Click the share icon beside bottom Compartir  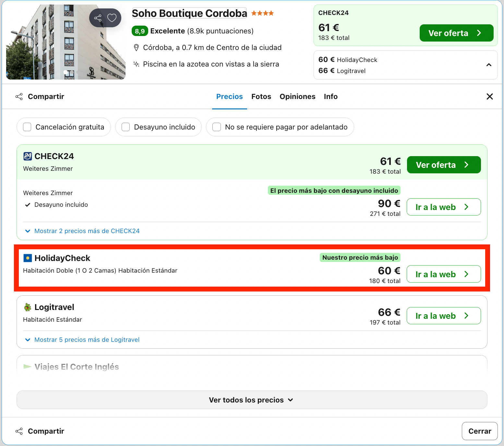pyautogui.click(x=19, y=431)
